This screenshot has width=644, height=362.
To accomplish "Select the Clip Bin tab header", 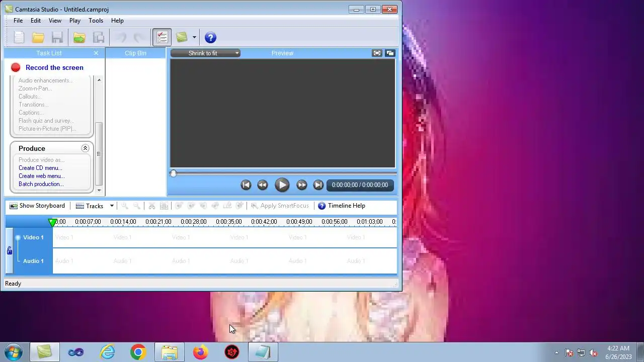I will click(135, 53).
